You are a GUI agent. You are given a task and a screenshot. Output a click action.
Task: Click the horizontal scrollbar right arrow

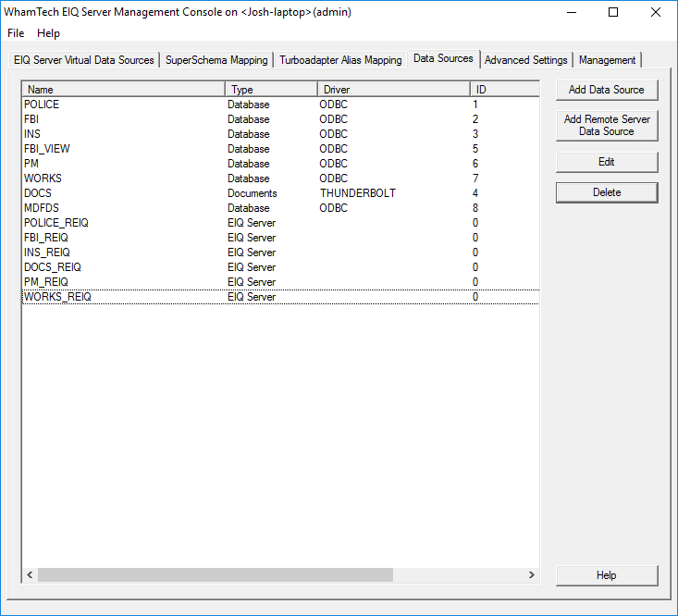click(532, 575)
